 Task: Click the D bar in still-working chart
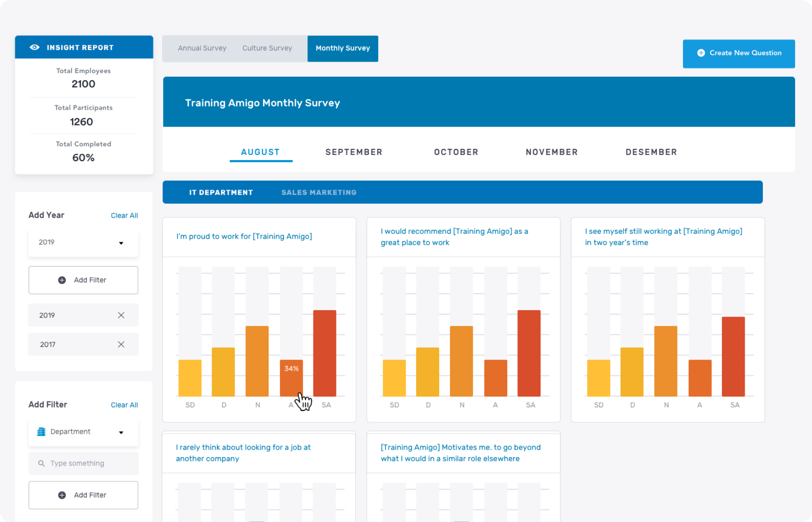click(x=632, y=372)
